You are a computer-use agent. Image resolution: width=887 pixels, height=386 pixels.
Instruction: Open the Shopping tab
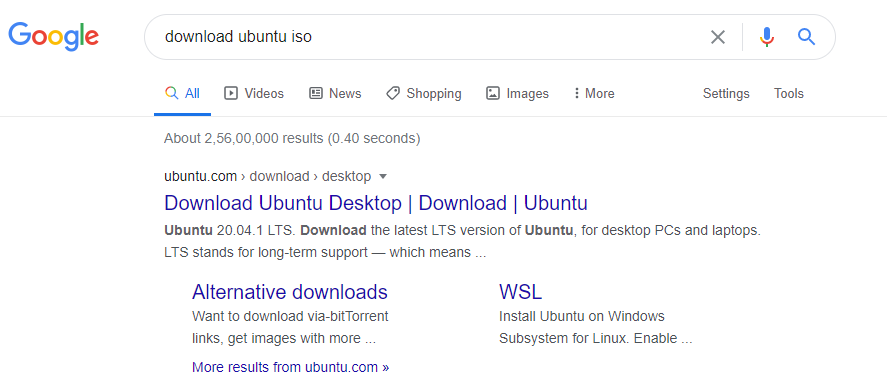pos(424,93)
